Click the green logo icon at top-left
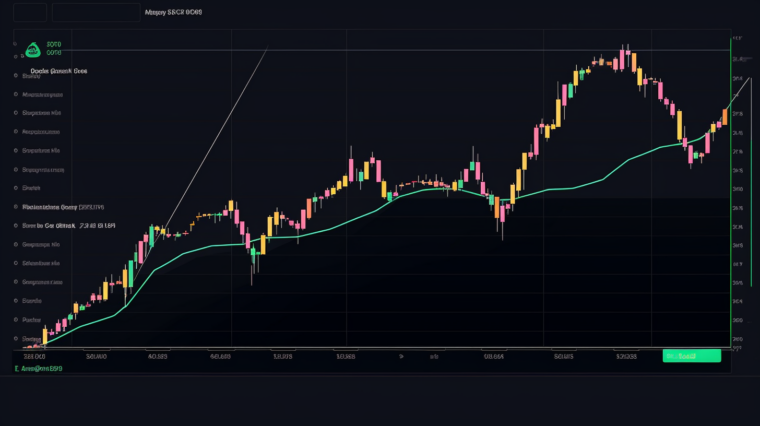 pos(33,47)
